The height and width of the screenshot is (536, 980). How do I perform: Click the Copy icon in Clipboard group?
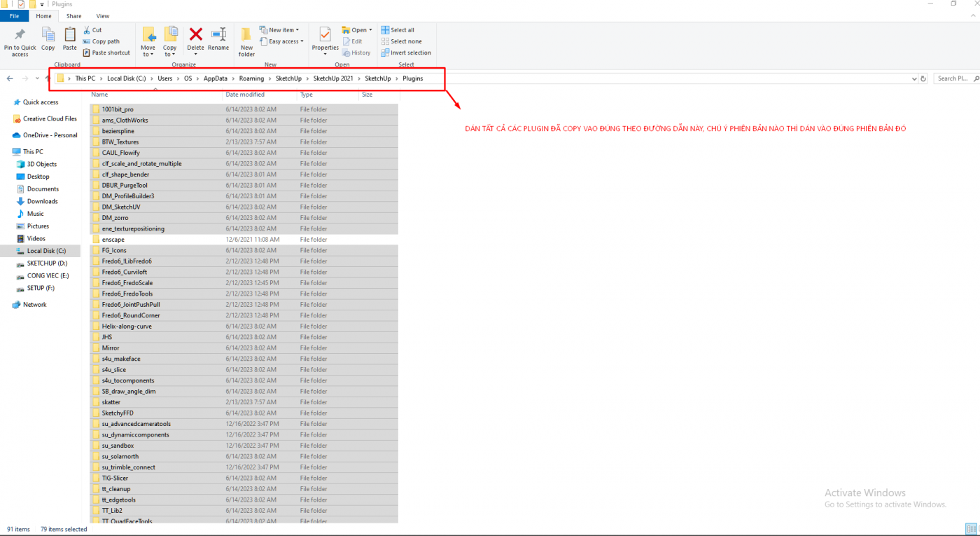point(48,34)
